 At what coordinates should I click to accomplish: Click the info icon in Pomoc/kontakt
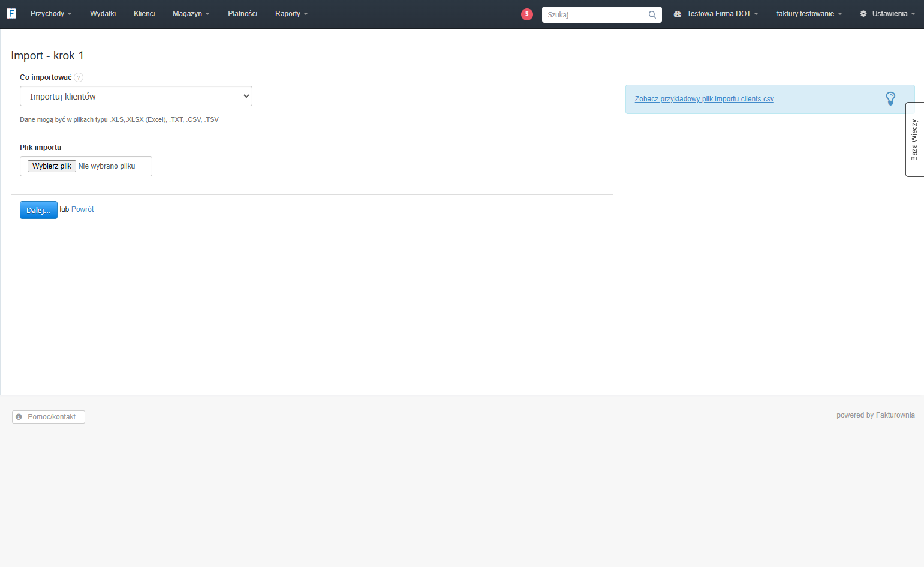point(19,416)
